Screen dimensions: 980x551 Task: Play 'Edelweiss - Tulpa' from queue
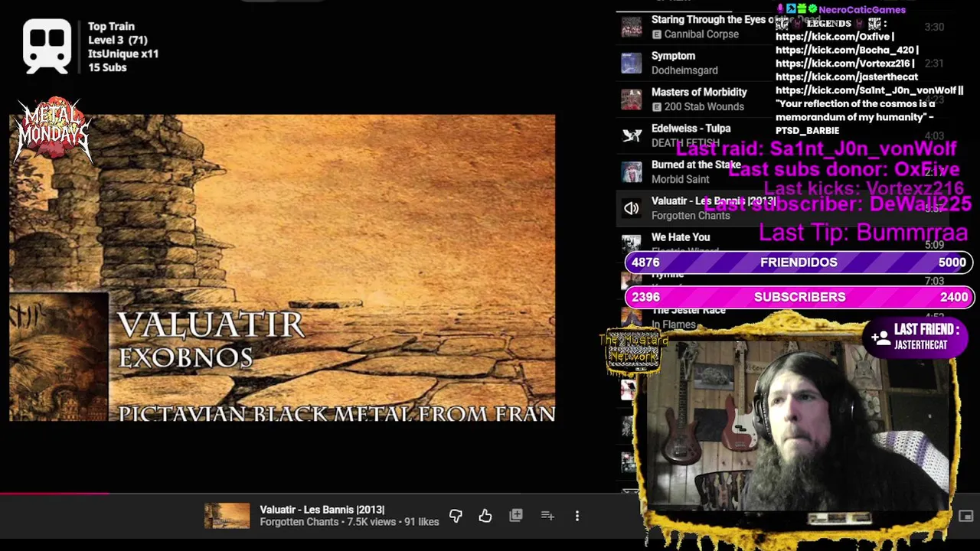coord(691,129)
